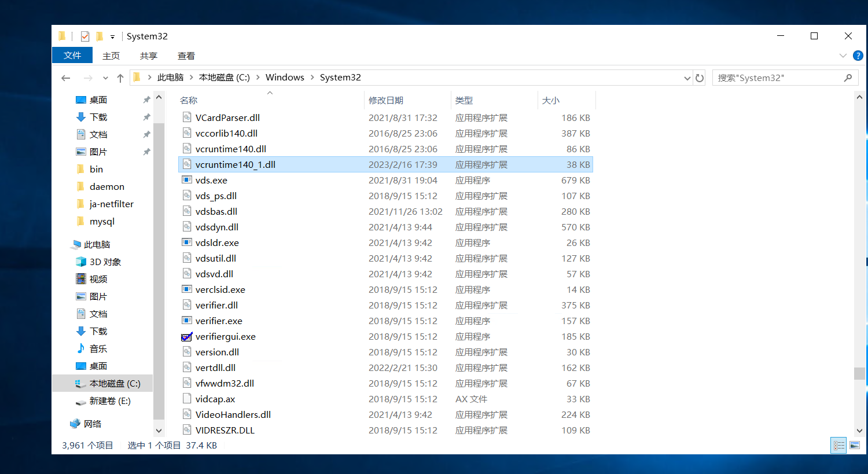Screen dimensions: 868x474
Task: Sort files by 大小 column
Action: (x=551, y=100)
